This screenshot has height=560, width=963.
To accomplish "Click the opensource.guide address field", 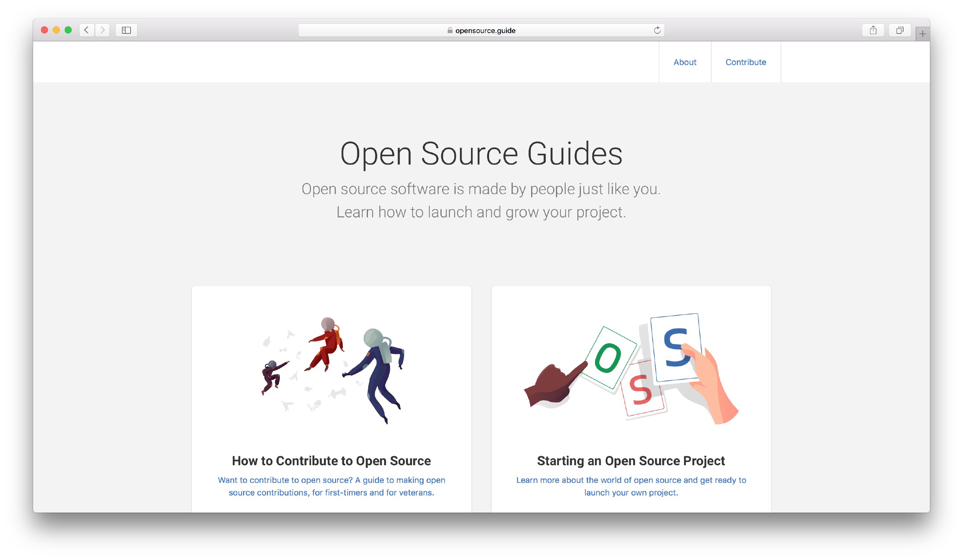I will [481, 30].
